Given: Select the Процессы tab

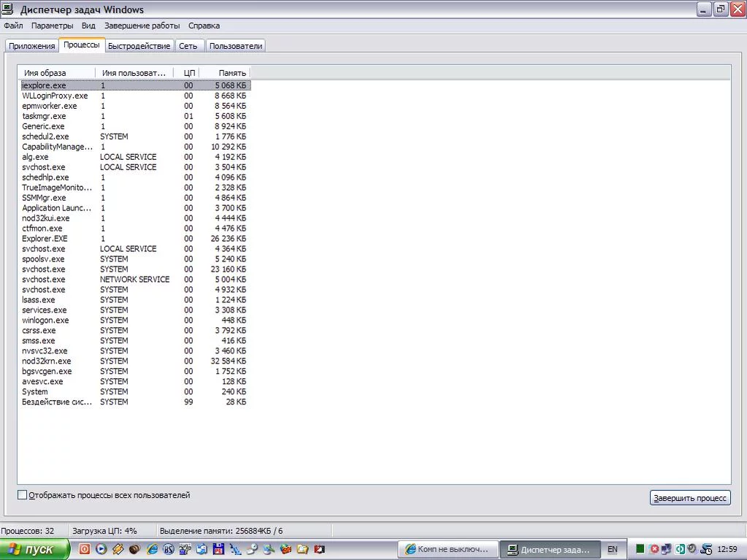Looking at the screenshot, I should click(82, 45).
